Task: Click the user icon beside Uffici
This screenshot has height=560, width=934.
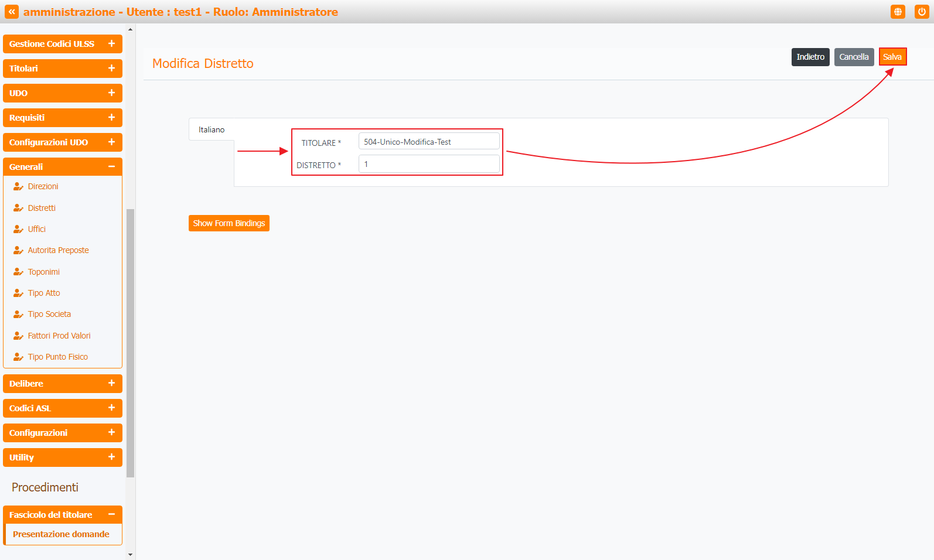Action: click(18, 230)
